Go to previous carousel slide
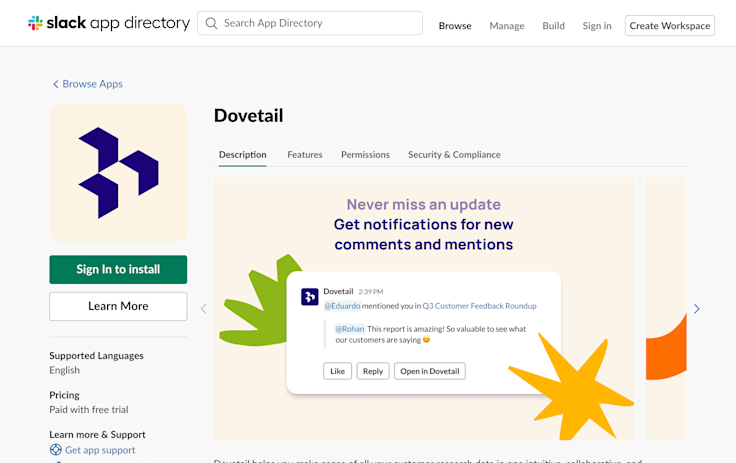The height and width of the screenshot is (463, 736). coord(204,309)
